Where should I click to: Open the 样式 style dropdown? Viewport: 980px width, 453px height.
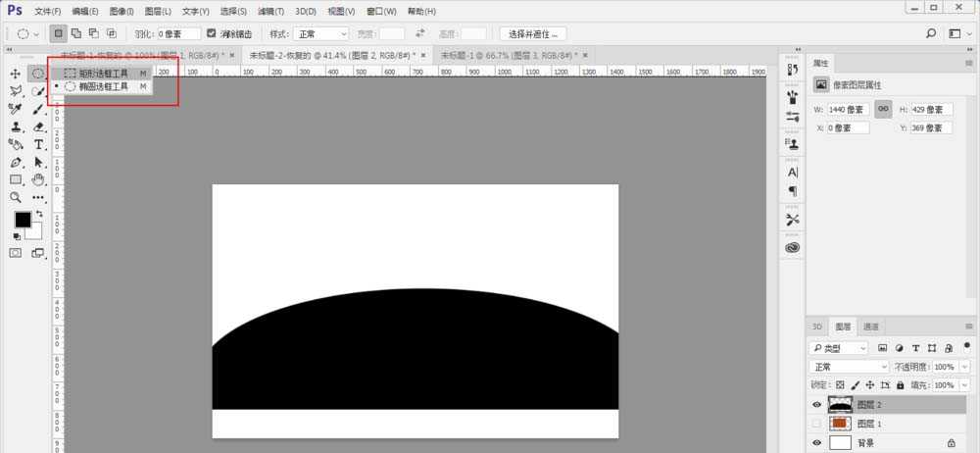pos(321,33)
